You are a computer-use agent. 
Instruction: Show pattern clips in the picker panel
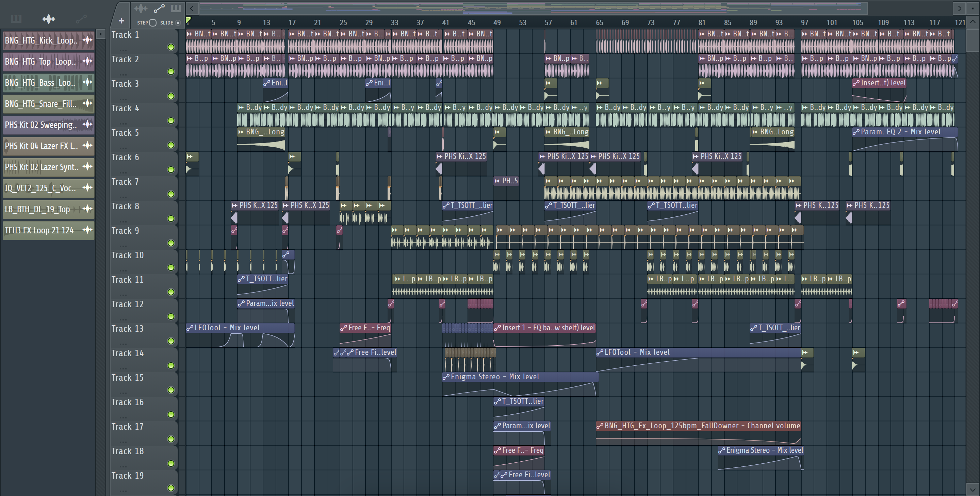16,19
